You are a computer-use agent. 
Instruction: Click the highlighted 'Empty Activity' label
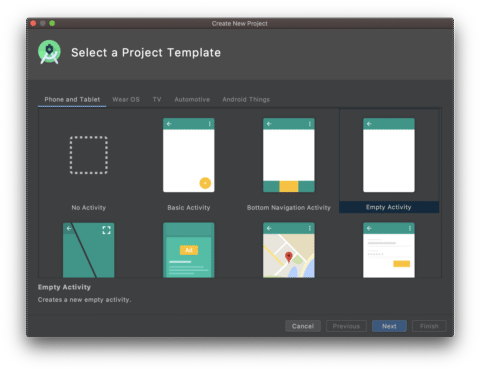click(389, 207)
